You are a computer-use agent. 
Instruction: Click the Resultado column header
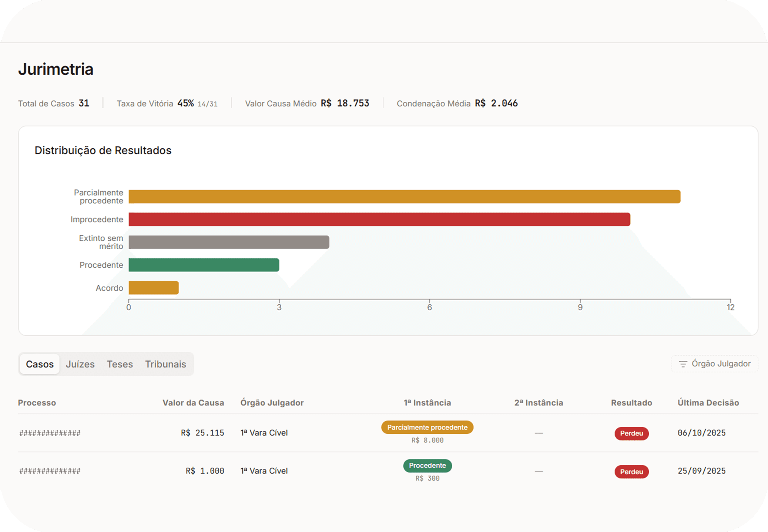pos(631,403)
